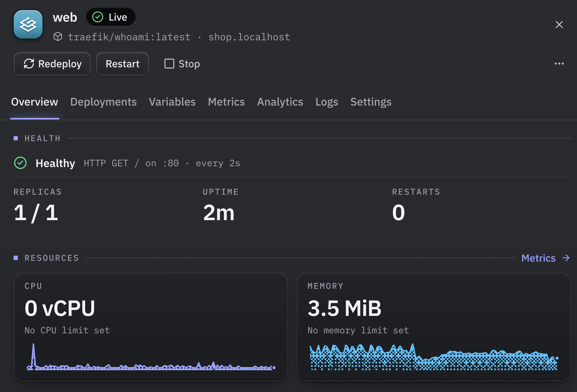Click the 'shop.localhost' domain text
The height and width of the screenshot is (392, 577).
(x=249, y=37)
